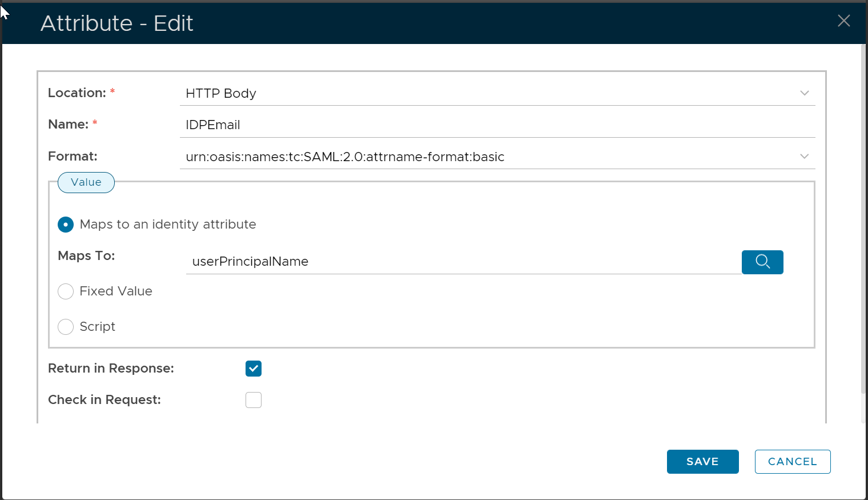Expand the Location dropdown chevron
The image size is (868, 500).
point(804,93)
